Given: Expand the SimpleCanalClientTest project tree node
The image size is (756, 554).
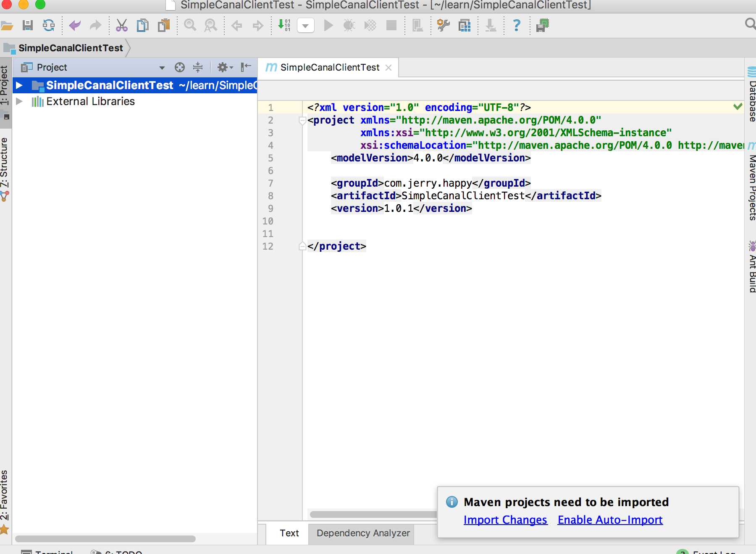Looking at the screenshot, I should coord(19,85).
